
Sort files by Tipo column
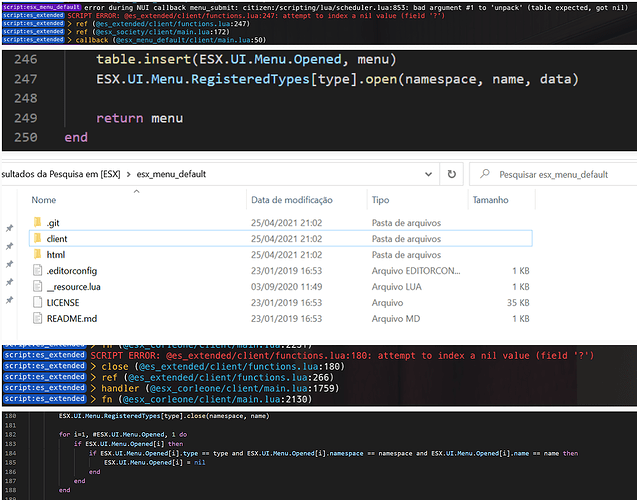click(381, 200)
